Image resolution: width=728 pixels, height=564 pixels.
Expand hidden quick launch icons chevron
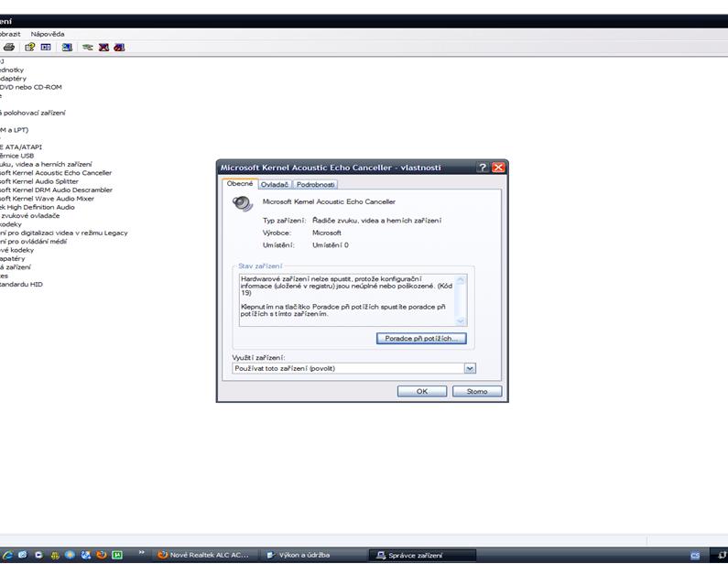point(141,554)
